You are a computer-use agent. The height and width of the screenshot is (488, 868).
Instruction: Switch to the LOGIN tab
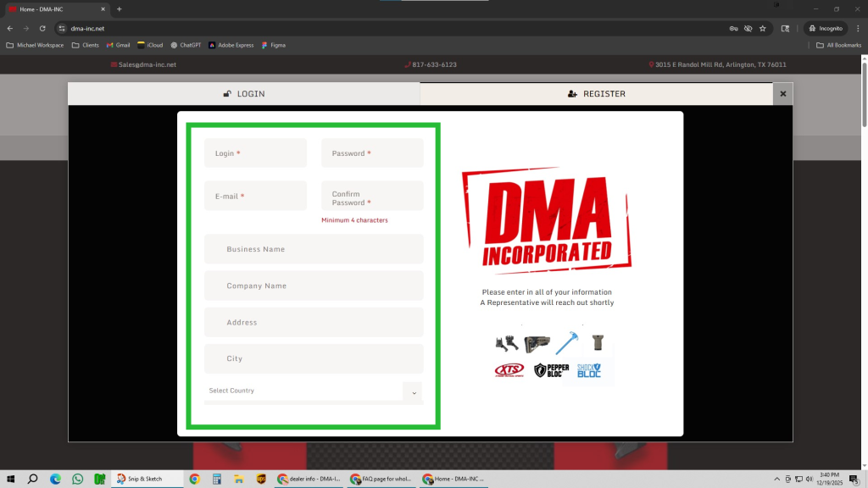pyautogui.click(x=243, y=94)
